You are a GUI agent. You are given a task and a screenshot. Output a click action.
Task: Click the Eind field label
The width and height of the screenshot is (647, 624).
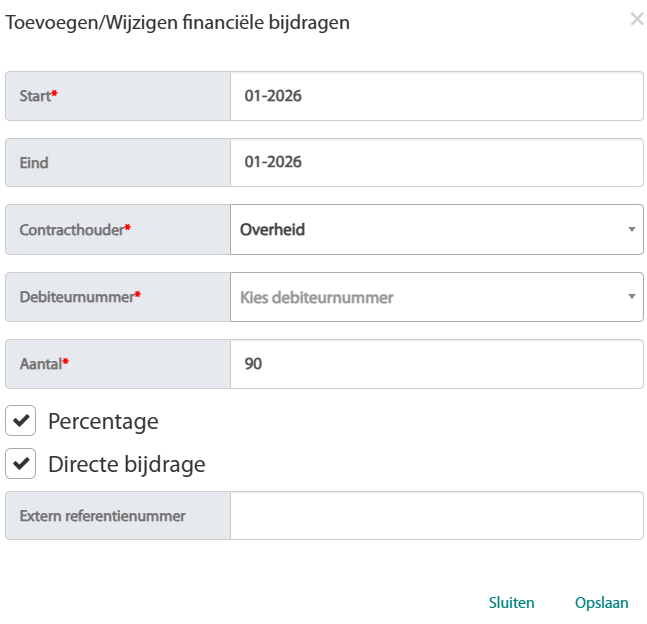34,162
